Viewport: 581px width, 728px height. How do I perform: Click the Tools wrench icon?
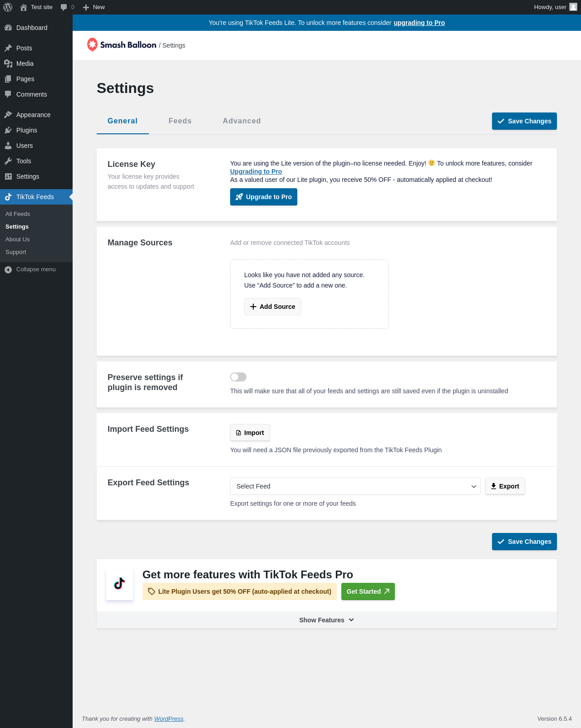(x=8, y=161)
